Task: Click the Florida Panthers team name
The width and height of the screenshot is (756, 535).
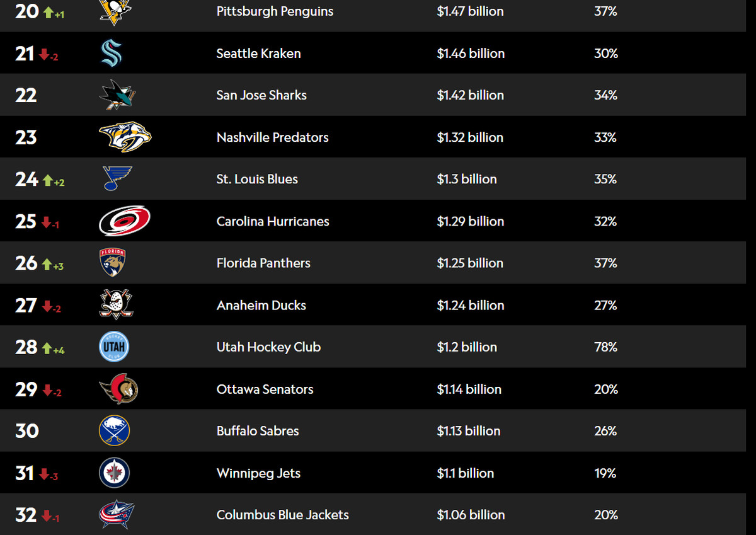Action: tap(263, 263)
